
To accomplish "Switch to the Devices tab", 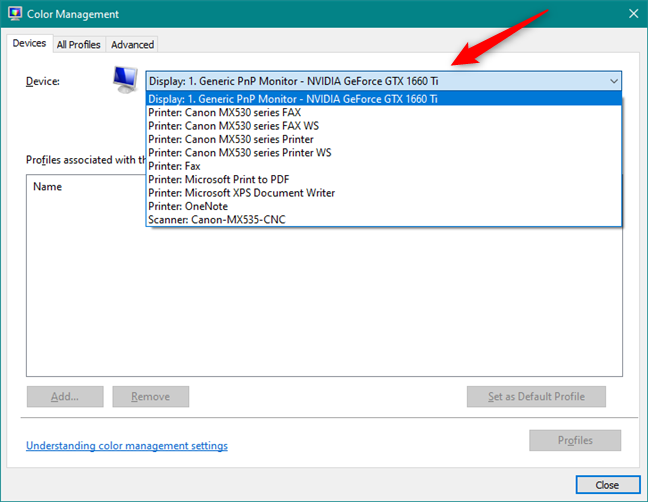I will pos(29,43).
